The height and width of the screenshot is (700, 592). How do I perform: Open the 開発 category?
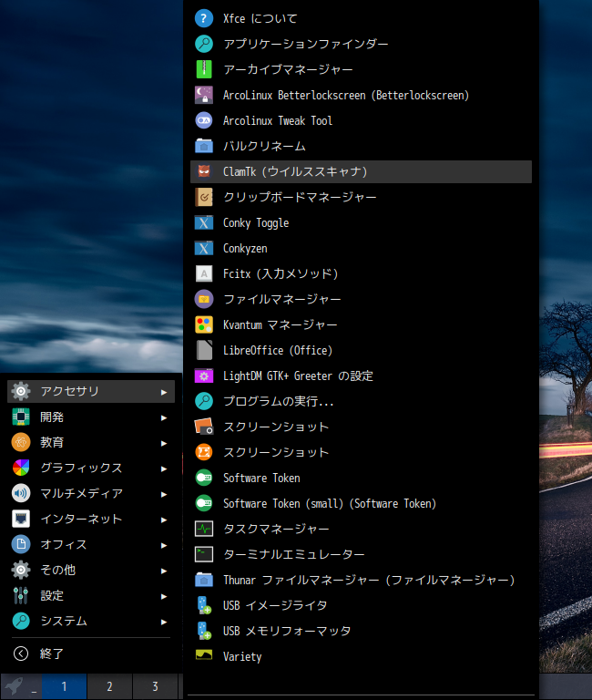click(x=91, y=417)
